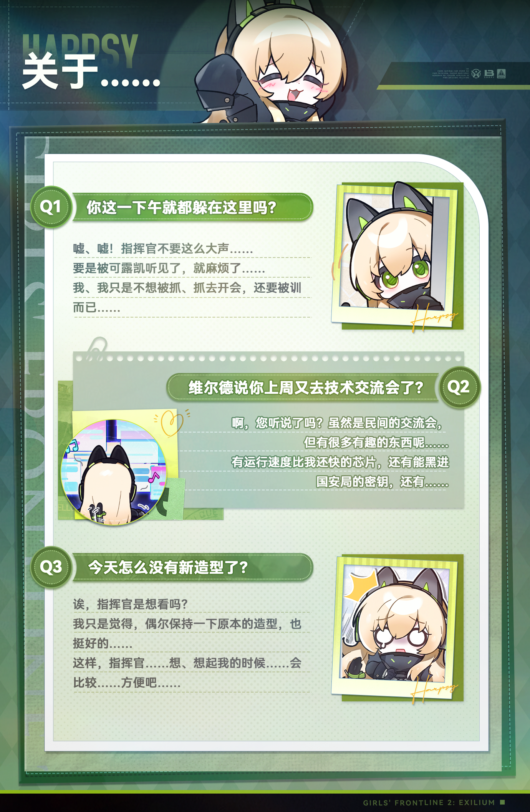530x812 pixels.
Task: Click the Q2 round badge
Action: pyautogui.click(x=459, y=387)
